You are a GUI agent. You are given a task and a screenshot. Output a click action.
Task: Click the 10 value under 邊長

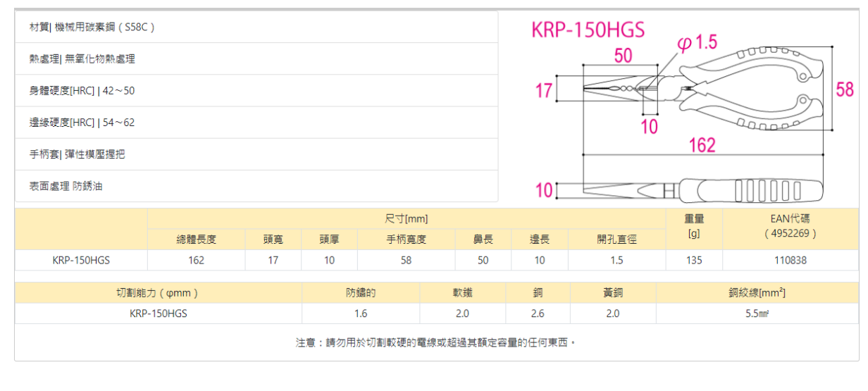(539, 260)
